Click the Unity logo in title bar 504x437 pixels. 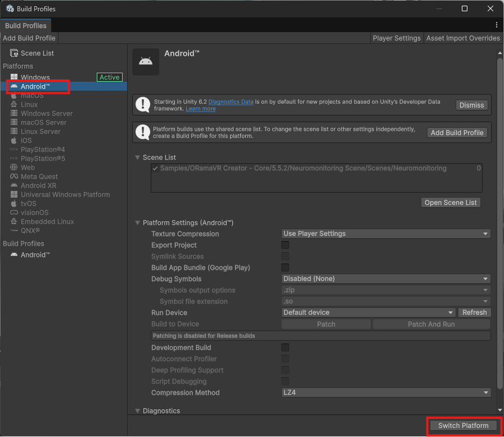(x=10, y=8)
